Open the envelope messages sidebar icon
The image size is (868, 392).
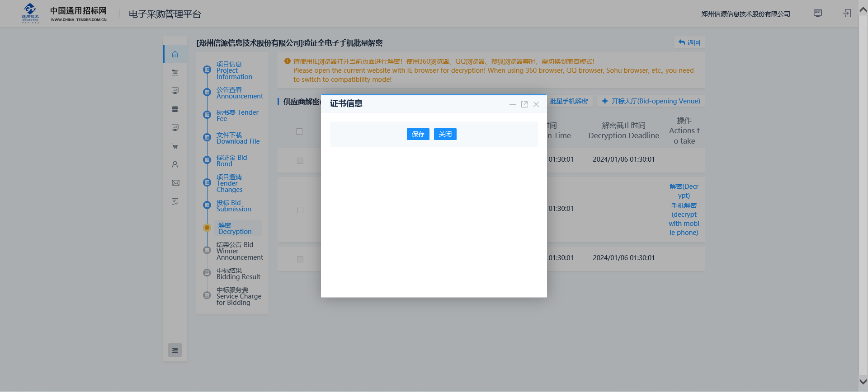pyautogui.click(x=175, y=183)
